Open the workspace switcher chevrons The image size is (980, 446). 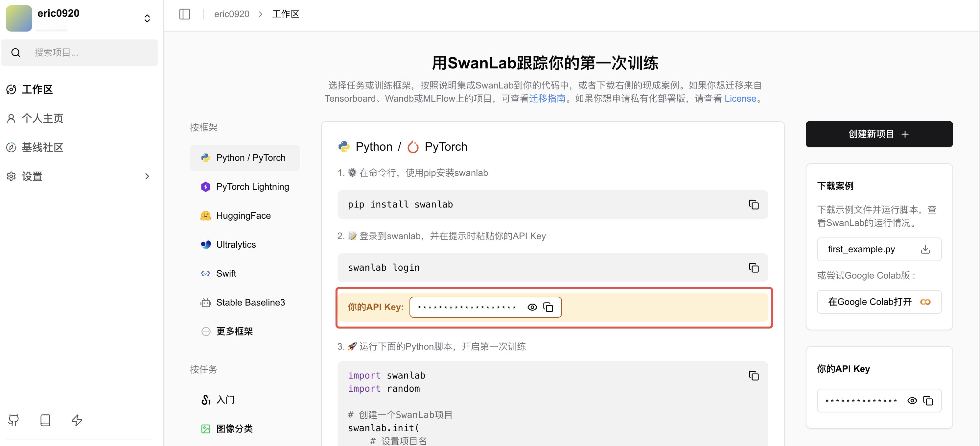147,18
